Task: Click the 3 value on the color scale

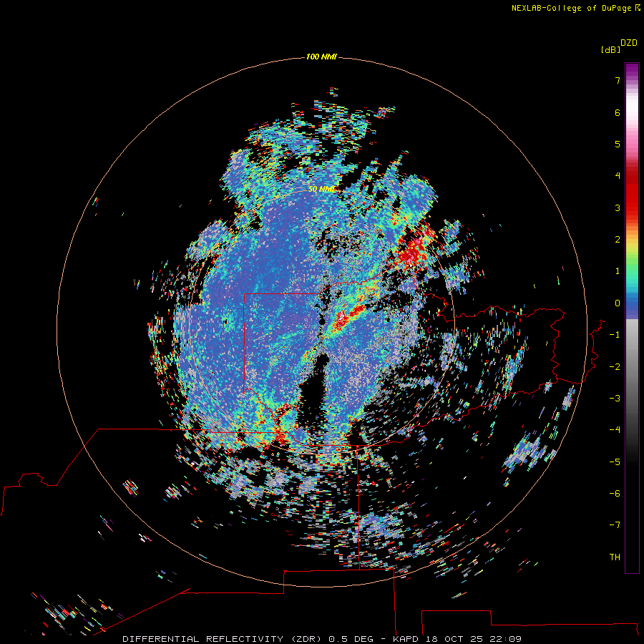Action: pos(618,208)
